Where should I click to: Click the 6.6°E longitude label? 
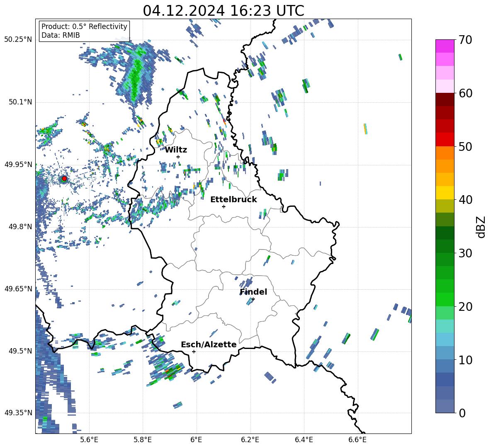tap(357, 440)
